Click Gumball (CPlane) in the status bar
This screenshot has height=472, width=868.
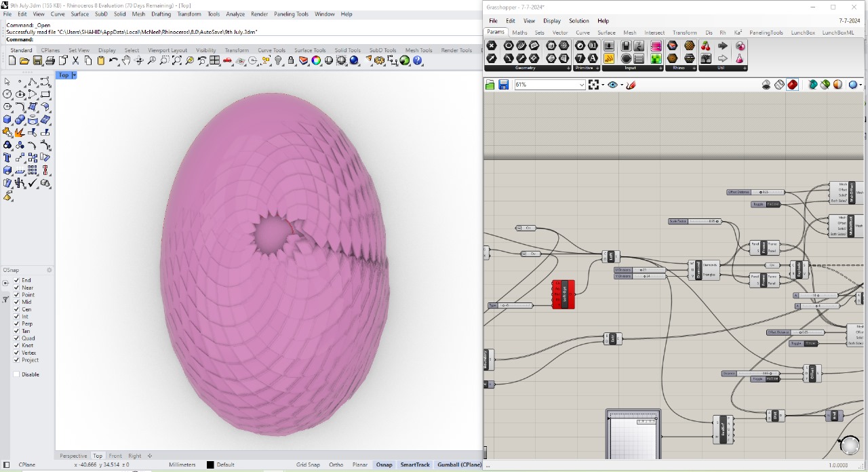459,465
